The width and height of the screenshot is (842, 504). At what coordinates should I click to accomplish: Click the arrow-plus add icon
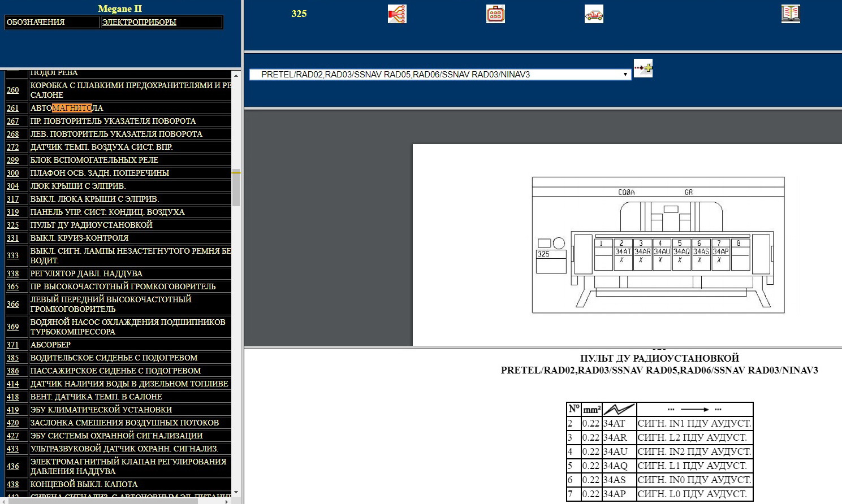pyautogui.click(x=643, y=68)
